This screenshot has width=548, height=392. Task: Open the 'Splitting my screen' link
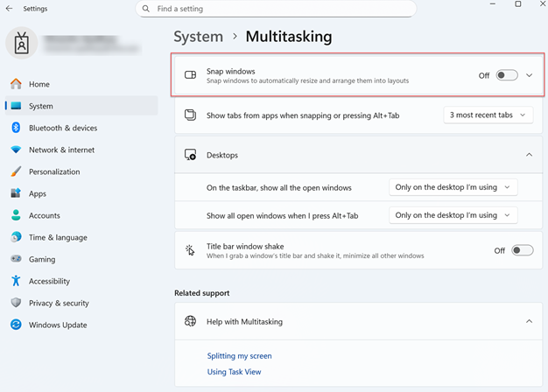[x=239, y=356]
